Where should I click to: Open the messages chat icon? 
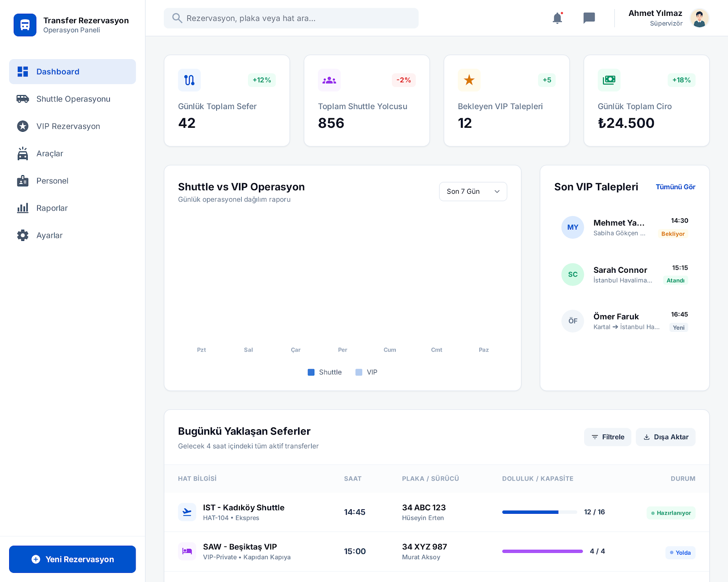click(x=589, y=18)
